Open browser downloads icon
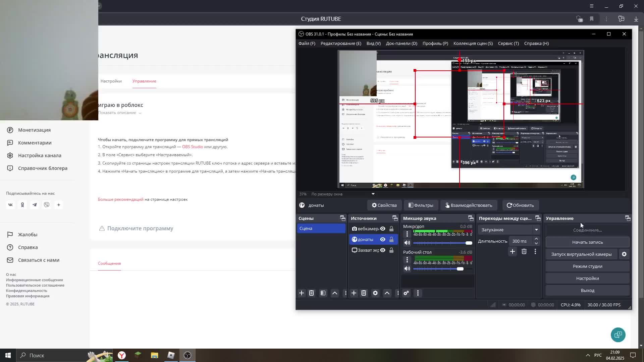 pyautogui.click(x=636, y=19)
